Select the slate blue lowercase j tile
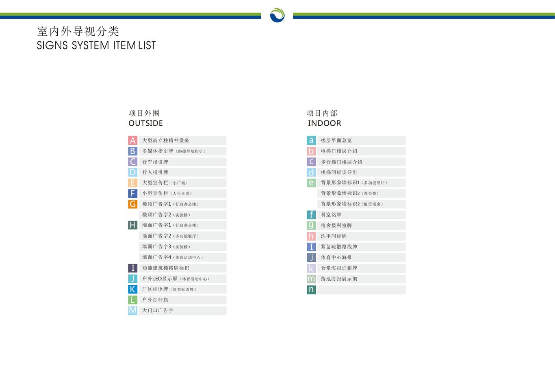 pos(311,257)
